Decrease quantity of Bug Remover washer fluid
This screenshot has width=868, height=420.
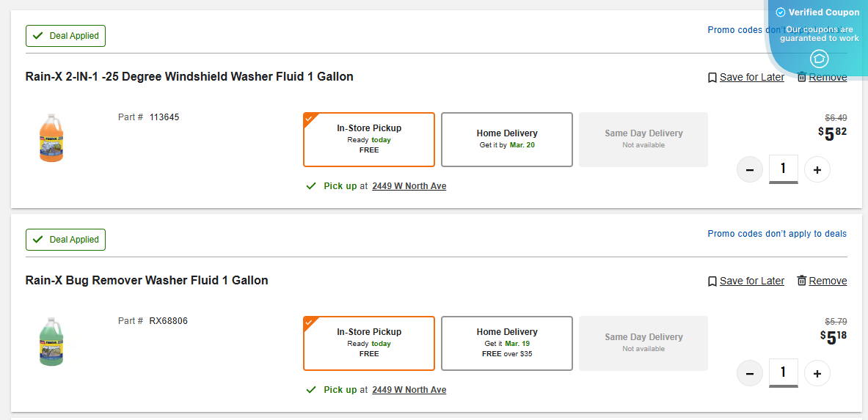[750, 374]
